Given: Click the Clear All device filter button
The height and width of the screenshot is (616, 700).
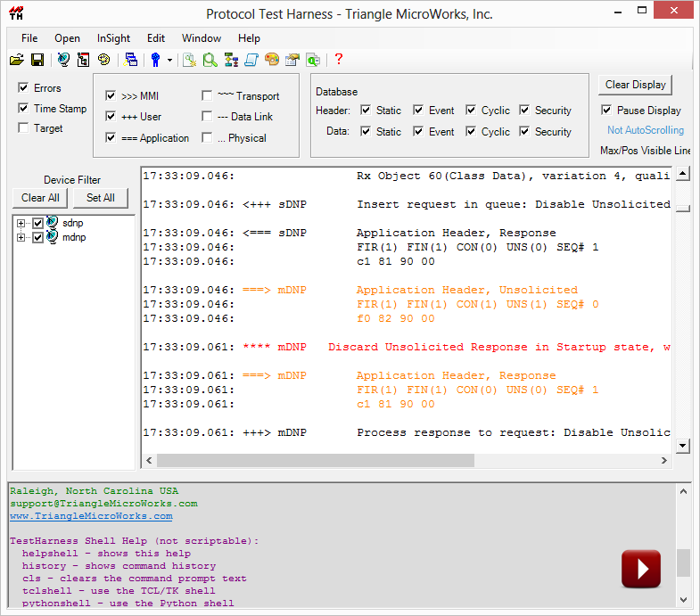Looking at the screenshot, I should pos(40,198).
